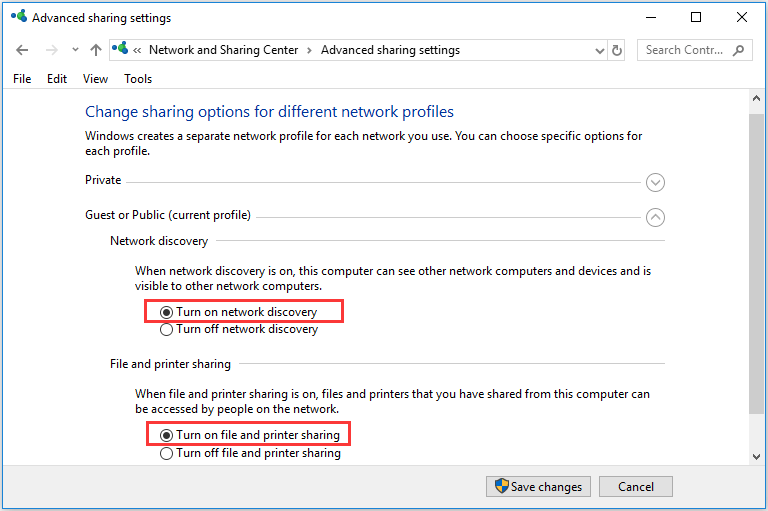Screen dimensions: 768x511
Task: Click the network icon in address bar
Action: point(120,49)
